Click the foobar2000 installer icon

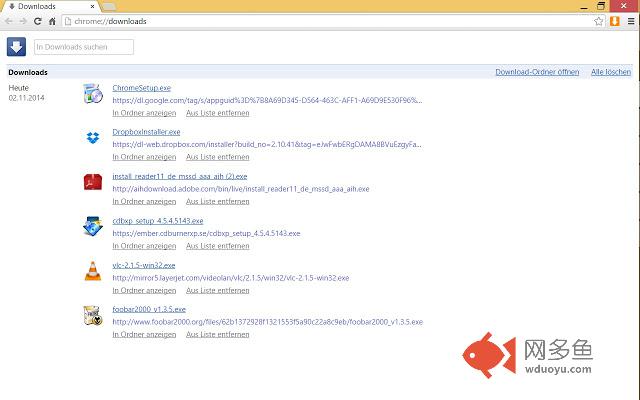tap(93, 315)
